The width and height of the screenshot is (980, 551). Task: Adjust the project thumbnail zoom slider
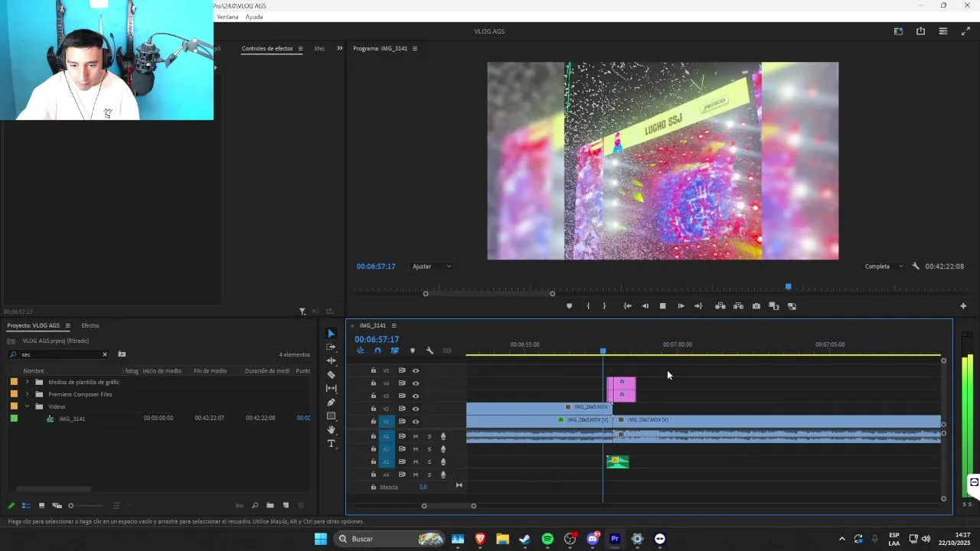coord(85,506)
